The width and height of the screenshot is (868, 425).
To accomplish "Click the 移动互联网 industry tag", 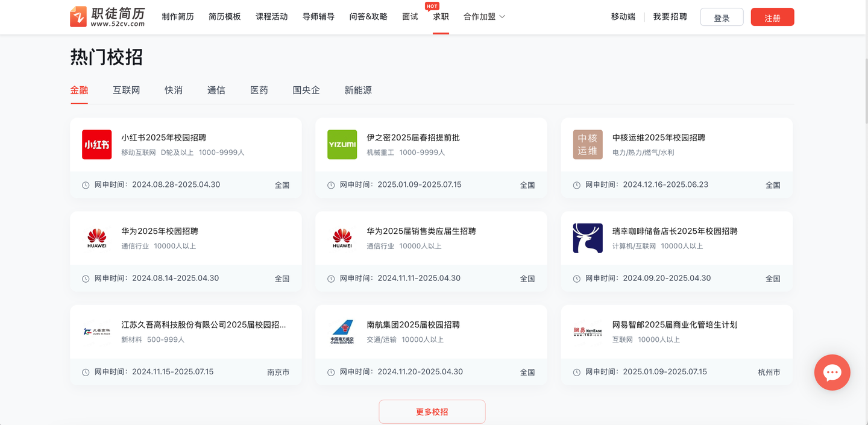I will click(x=139, y=153).
